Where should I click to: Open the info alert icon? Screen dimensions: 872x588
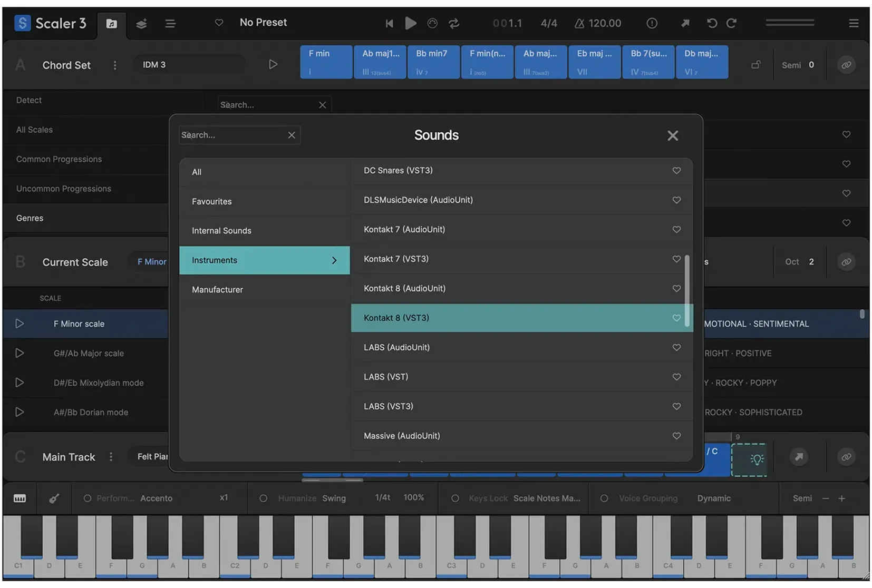pos(652,23)
